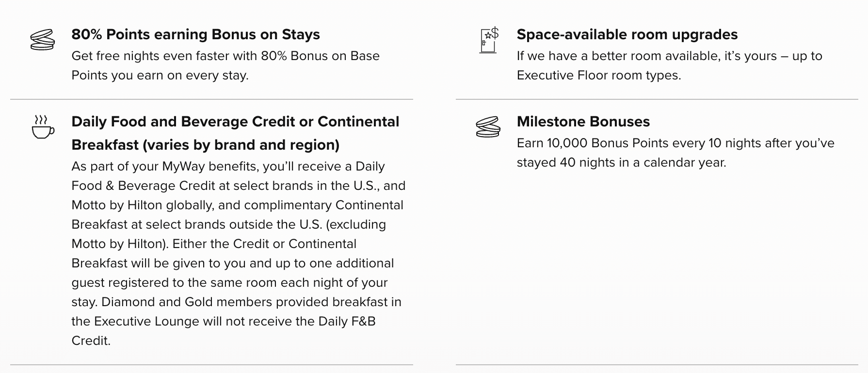Click the "Daily F&B" text

346,321
